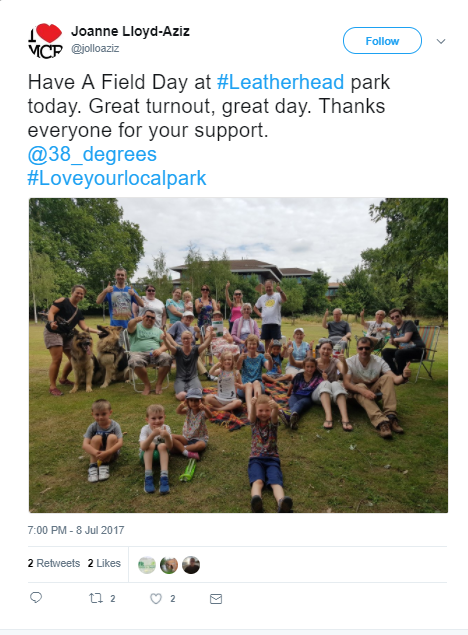The width and height of the screenshot is (468, 635).
Task: Open Joanne Lloyd-Aziz profile avatar
Action: coord(45,41)
